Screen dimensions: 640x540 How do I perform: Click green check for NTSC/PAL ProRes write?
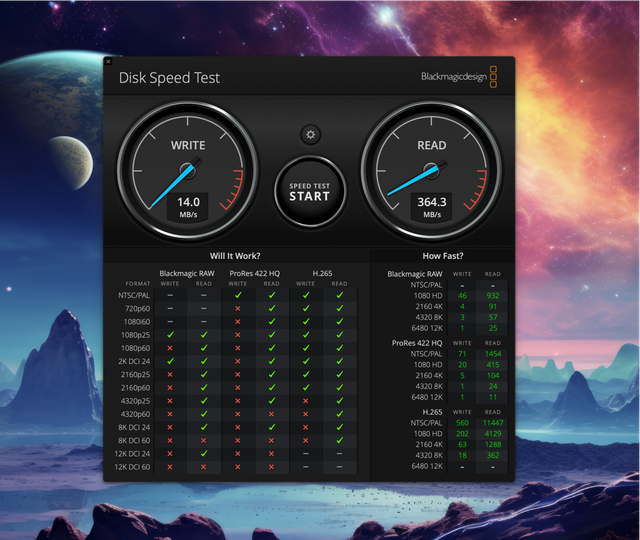tap(238, 295)
